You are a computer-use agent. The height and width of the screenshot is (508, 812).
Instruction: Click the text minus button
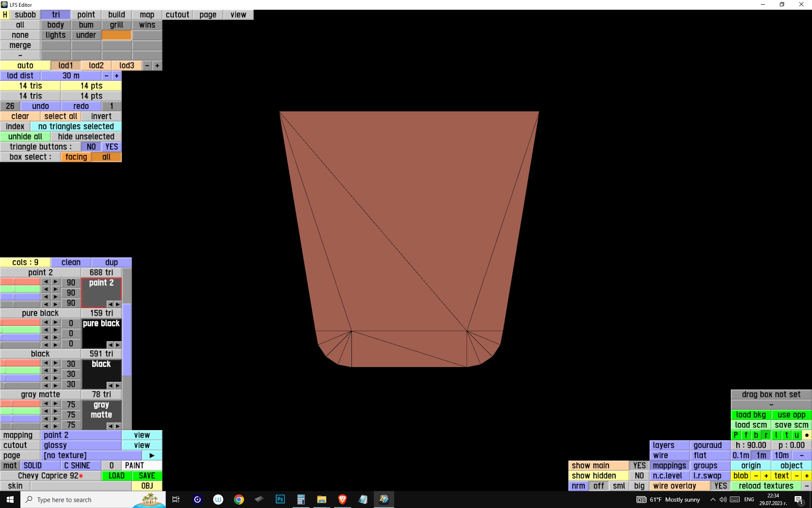click(796, 476)
